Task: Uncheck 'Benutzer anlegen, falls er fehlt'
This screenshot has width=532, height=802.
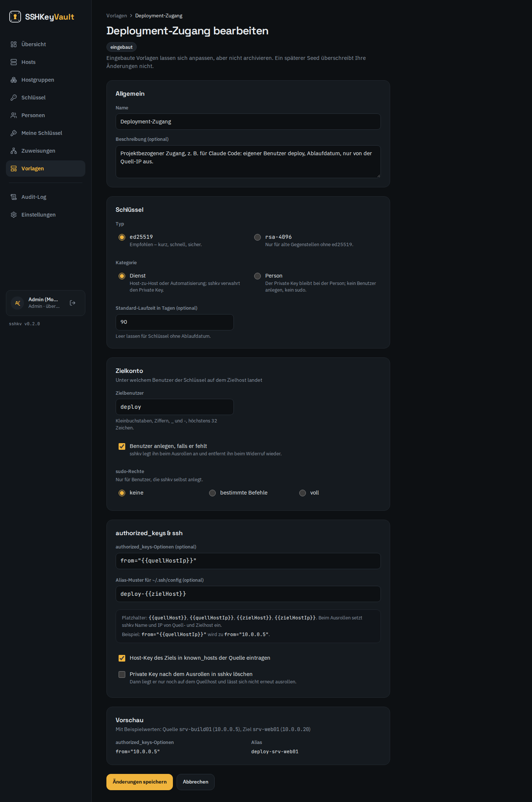Action: [122, 446]
